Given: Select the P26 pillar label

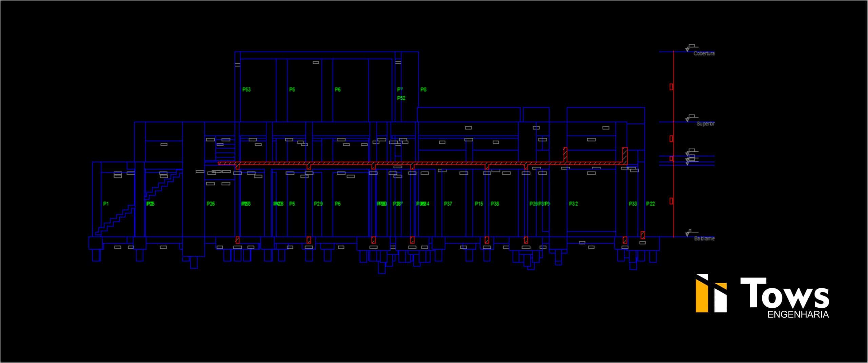Looking at the screenshot, I should pyautogui.click(x=211, y=204).
